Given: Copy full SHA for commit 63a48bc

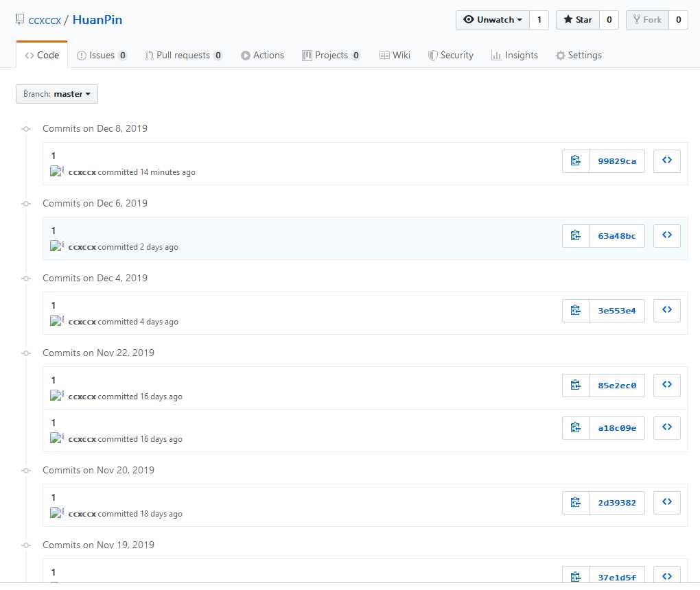Looking at the screenshot, I should (x=575, y=236).
